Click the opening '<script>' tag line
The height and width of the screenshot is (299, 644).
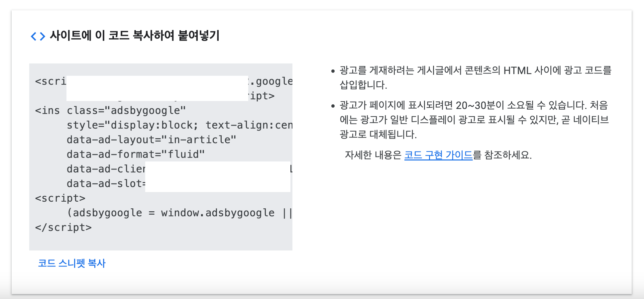(60, 198)
